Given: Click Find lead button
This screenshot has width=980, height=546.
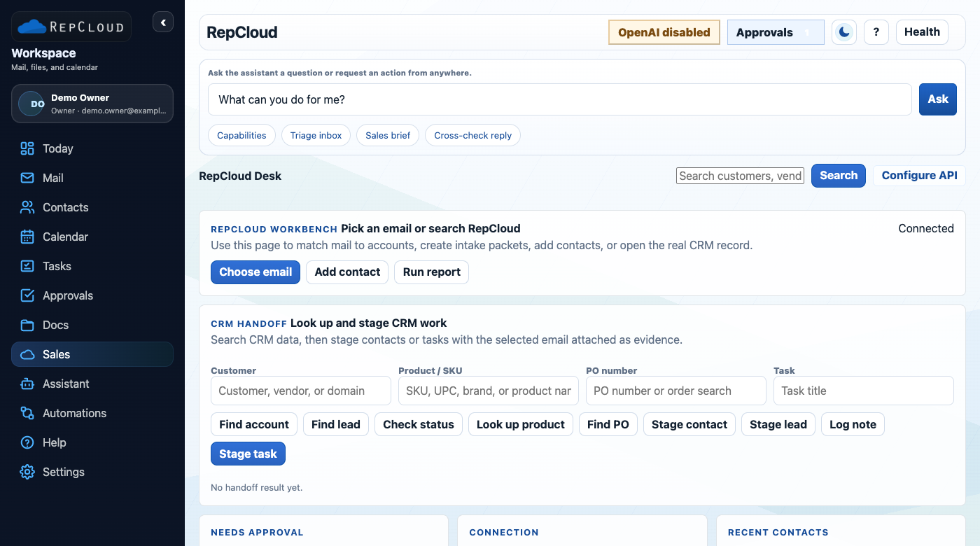Looking at the screenshot, I should pyautogui.click(x=336, y=424).
